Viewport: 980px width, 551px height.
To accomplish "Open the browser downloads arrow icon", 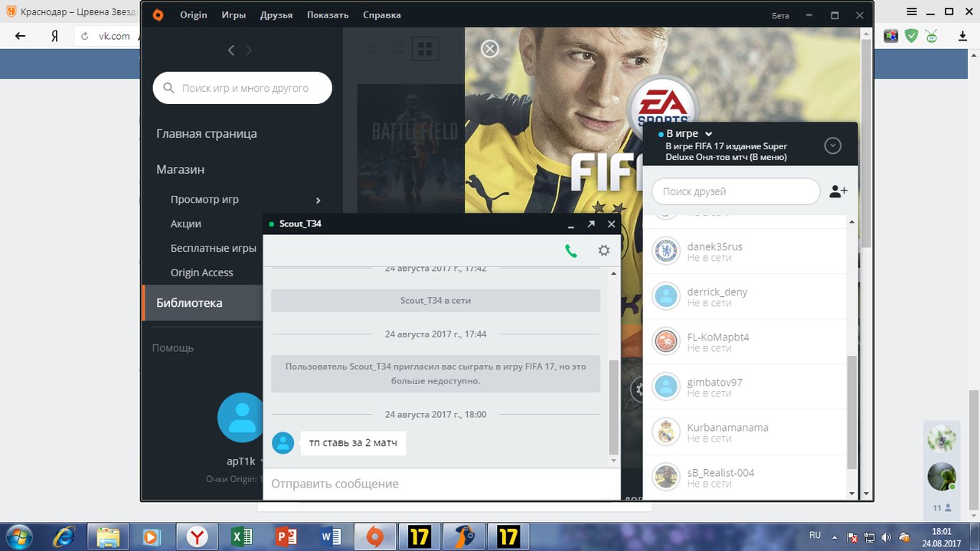I will pos(963,36).
